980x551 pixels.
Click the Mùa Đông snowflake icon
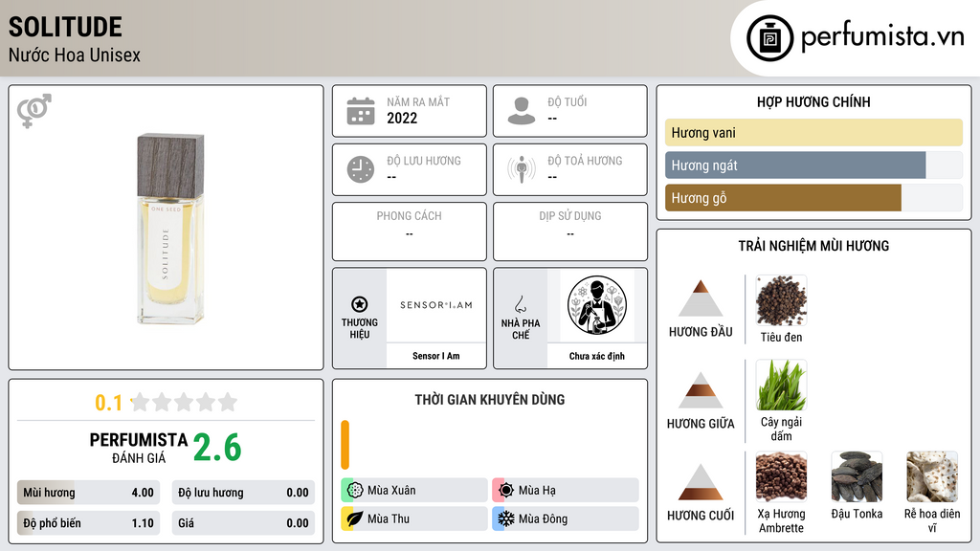[505, 518]
